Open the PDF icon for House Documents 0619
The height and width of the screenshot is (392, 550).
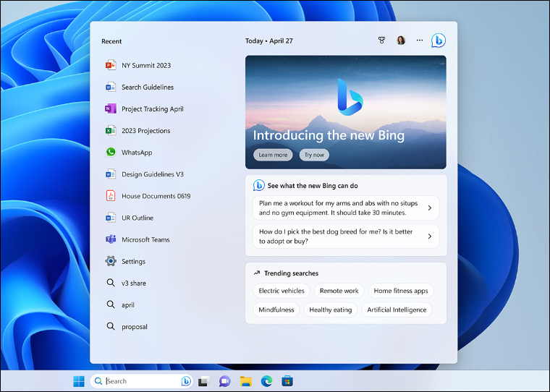click(111, 196)
